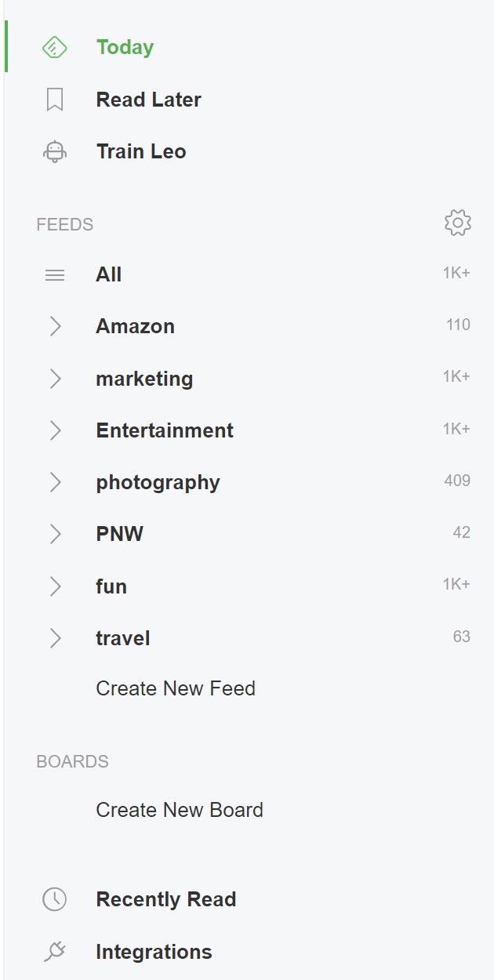
Task: Expand the PNW folder chevron
Action: pos(55,534)
